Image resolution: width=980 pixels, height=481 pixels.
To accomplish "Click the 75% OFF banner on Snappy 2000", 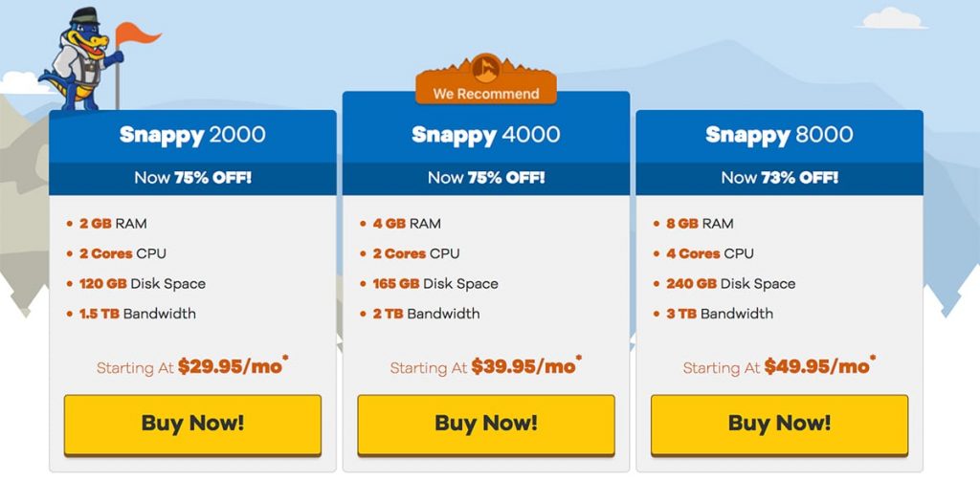I will [x=192, y=178].
